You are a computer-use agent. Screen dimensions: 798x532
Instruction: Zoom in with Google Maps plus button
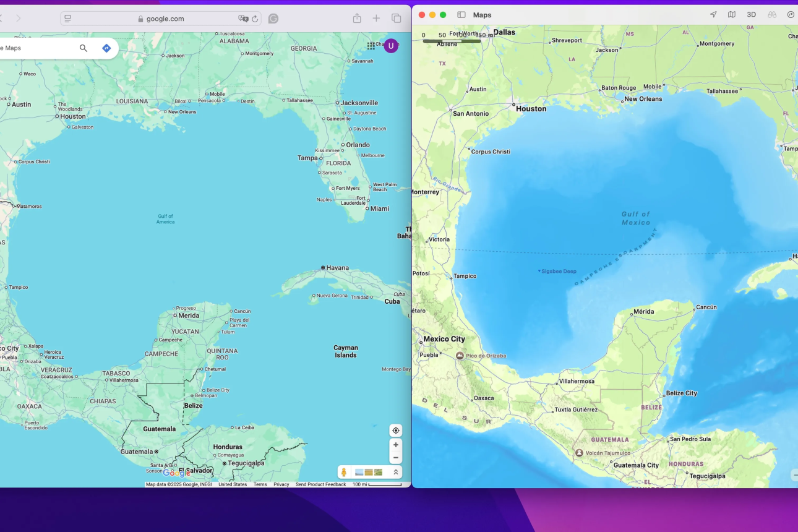pyautogui.click(x=396, y=445)
